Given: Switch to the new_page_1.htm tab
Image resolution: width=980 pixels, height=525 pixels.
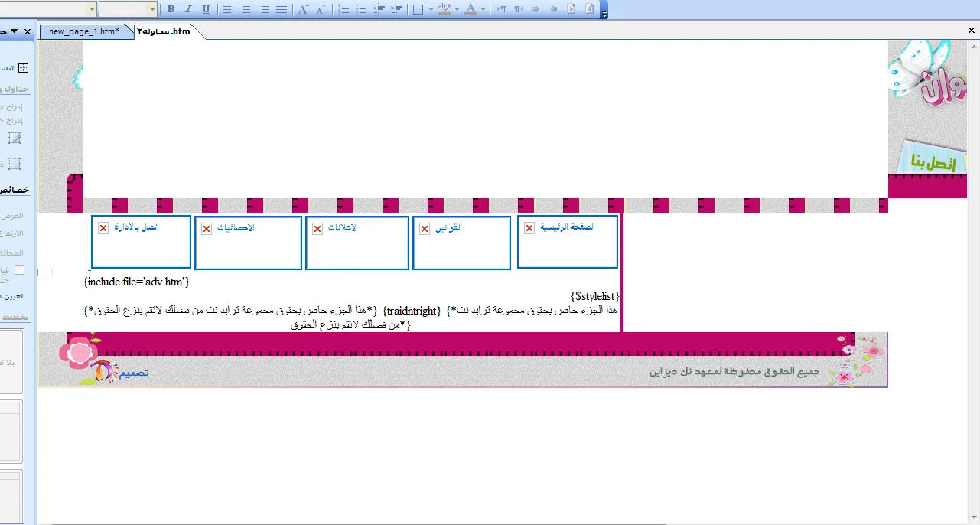Looking at the screenshot, I should click(x=84, y=31).
